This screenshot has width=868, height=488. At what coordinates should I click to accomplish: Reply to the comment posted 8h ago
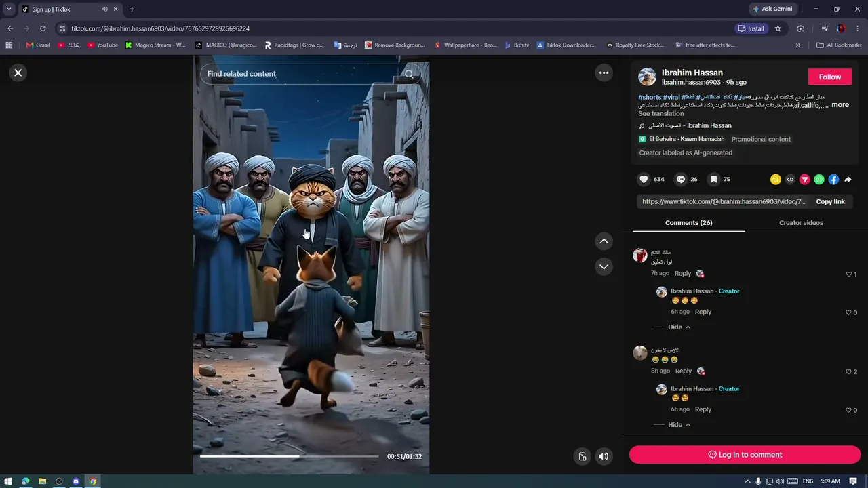(684, 371)
